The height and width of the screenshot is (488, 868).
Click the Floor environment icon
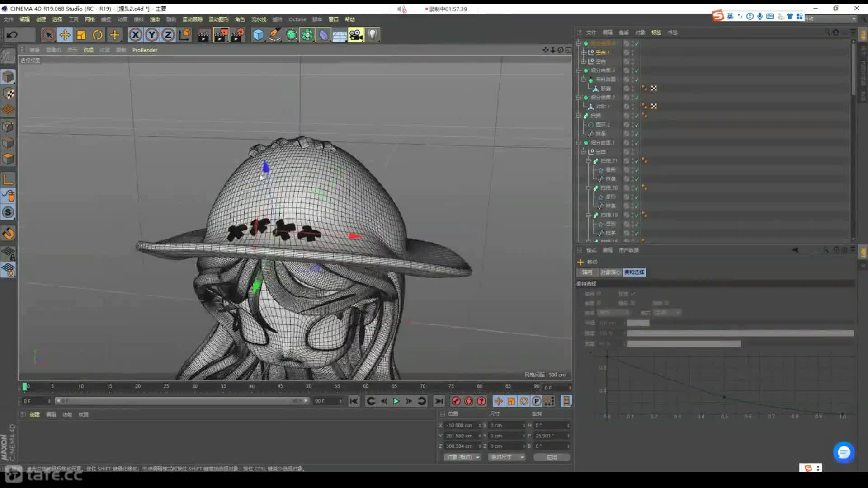[340, 35]
